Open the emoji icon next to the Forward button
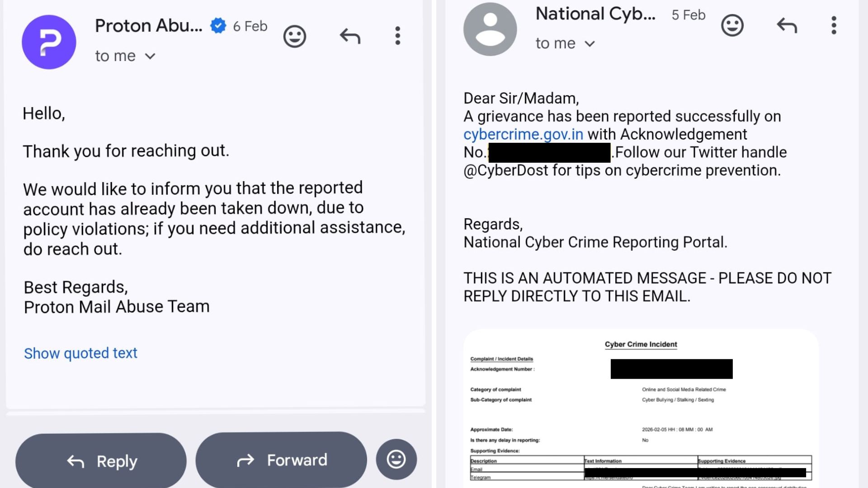 click(396, 459)
